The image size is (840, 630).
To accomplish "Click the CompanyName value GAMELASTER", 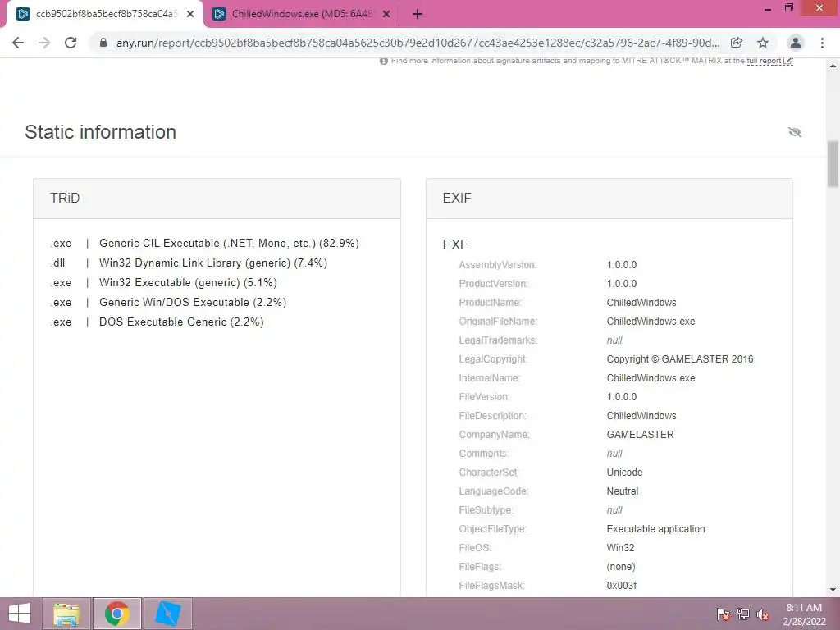I will 640,435.
